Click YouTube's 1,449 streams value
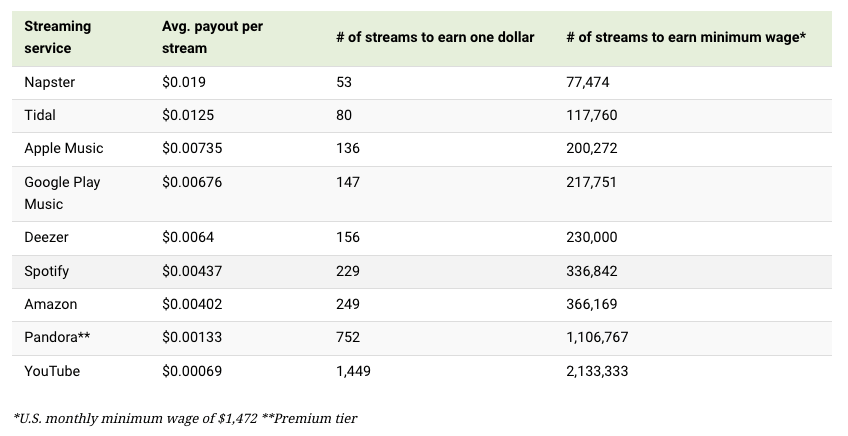The width and height of the screenshot is (848, 436). click(354, 371)
